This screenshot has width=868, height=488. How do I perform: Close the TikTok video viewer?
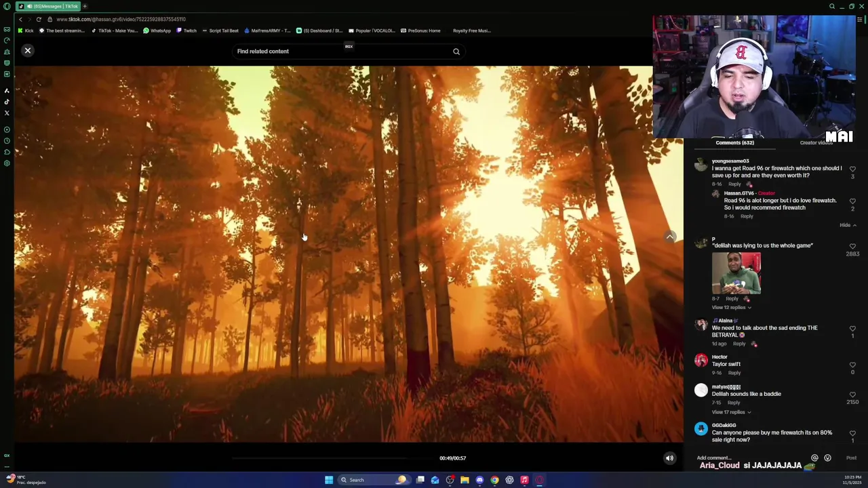[28, 51]
